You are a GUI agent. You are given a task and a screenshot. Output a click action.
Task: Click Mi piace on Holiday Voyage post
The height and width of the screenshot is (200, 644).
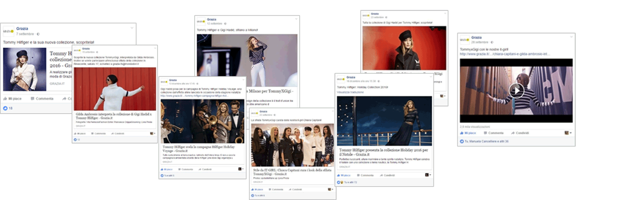(167, 170)
